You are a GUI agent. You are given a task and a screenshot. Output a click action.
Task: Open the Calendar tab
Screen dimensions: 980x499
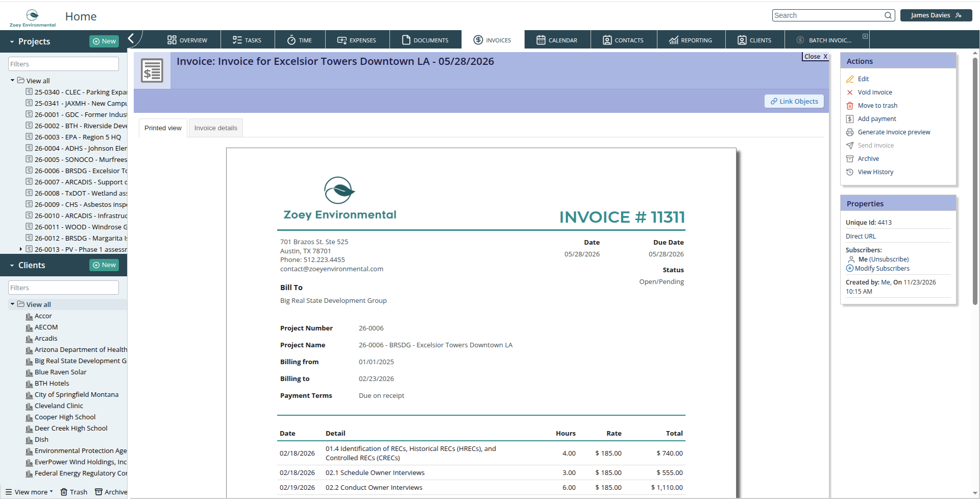pyautogui.click(x=557, y=40)
